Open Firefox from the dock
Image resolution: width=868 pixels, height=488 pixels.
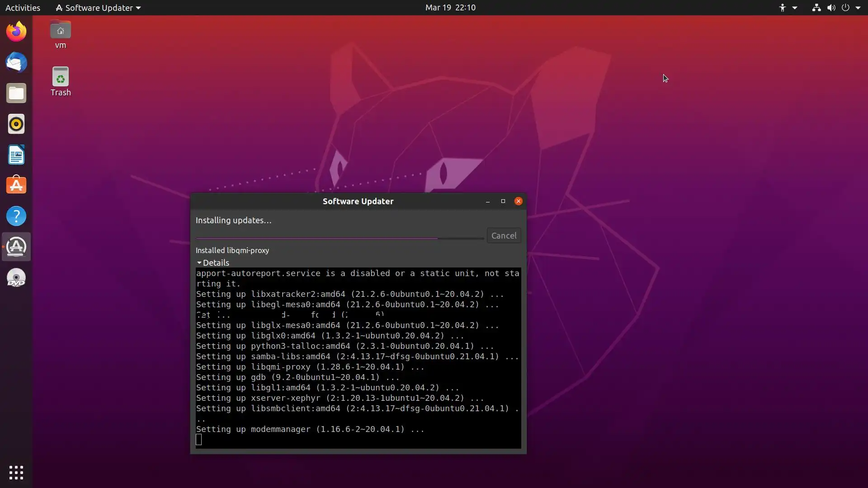point(16,32)
